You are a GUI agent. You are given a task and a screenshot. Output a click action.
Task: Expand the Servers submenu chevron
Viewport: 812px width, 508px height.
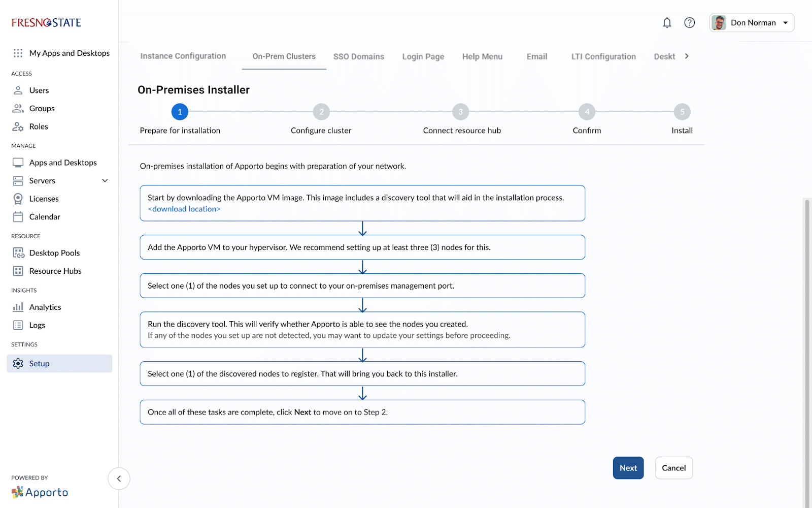click(x=105, y=181)
